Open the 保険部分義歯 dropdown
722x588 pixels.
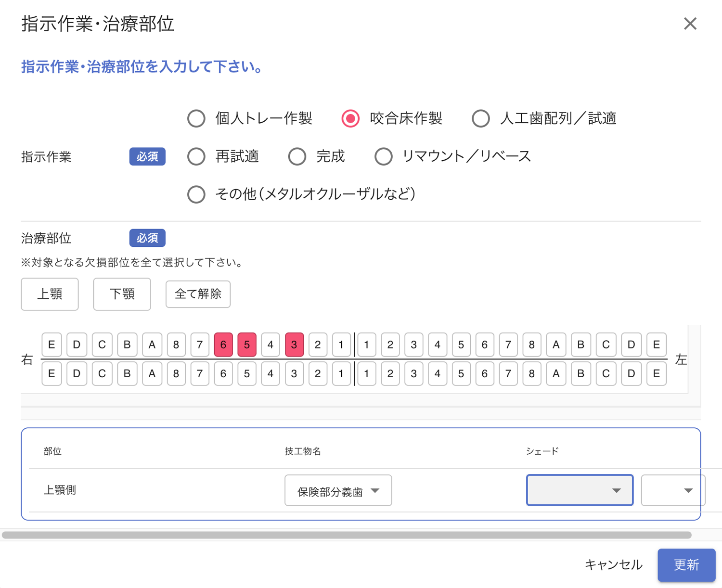(338, 491)
